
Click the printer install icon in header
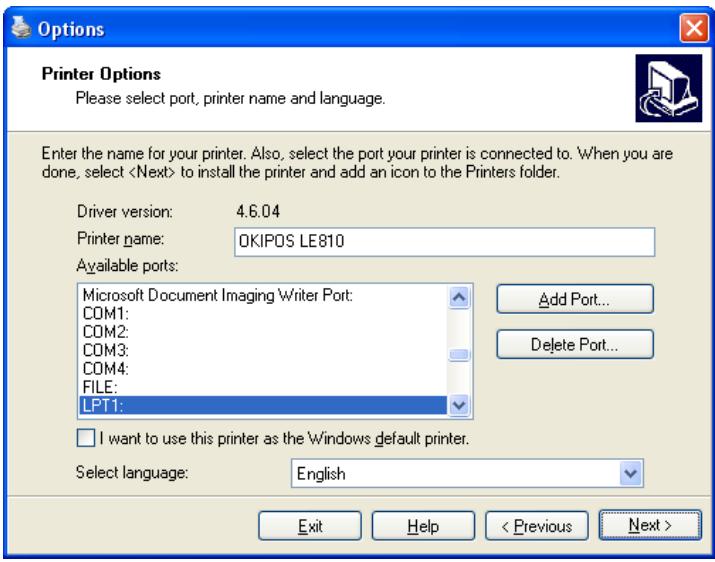point(663,86)
